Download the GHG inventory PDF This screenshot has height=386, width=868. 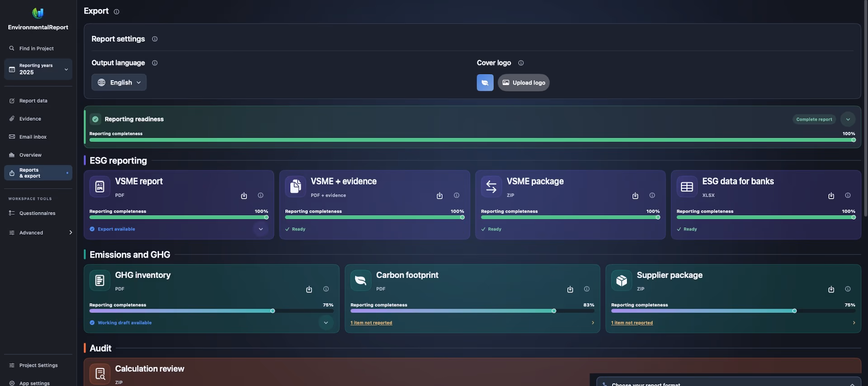[x=309, y=289]
